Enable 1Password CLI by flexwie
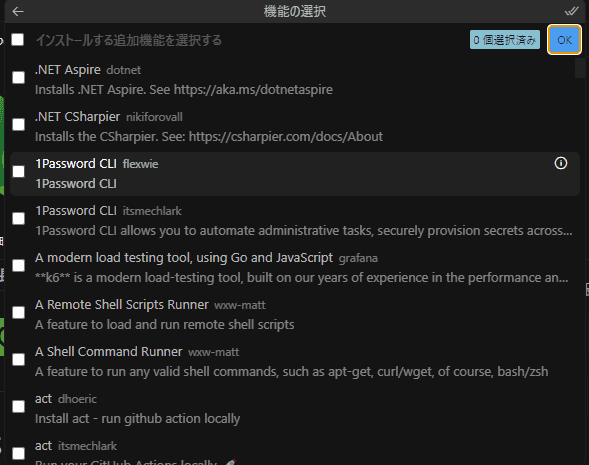 click(x=18, y=172)
